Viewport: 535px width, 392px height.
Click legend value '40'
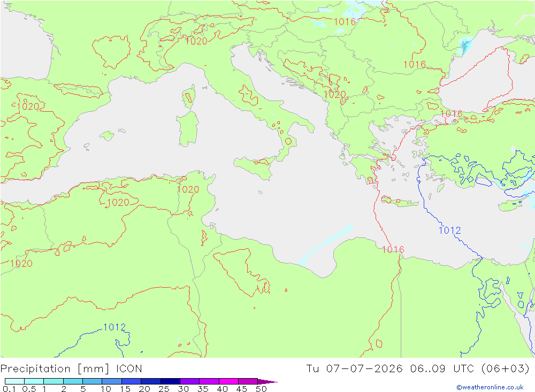[222, 389]
